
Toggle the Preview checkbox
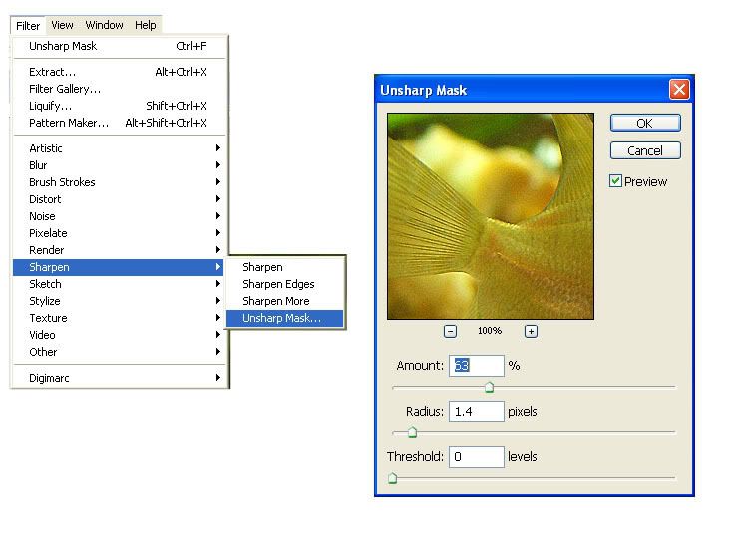pyautogui.click(x=616, y=181)
